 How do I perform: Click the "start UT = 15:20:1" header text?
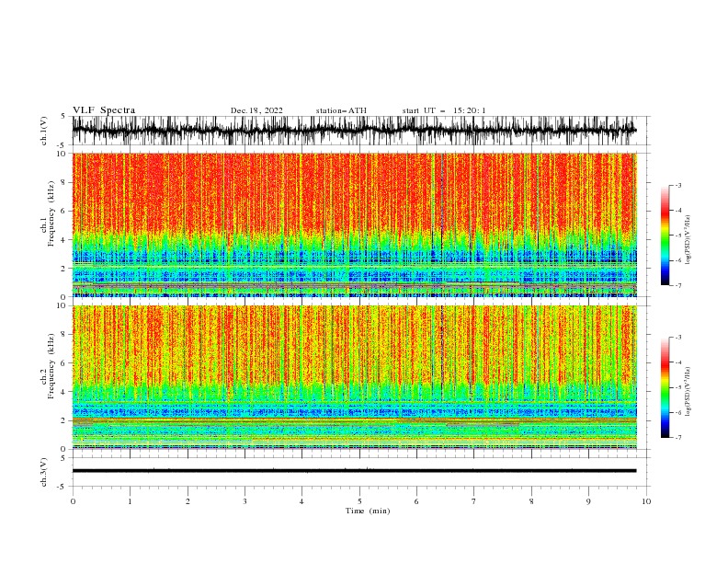point(444,110)
